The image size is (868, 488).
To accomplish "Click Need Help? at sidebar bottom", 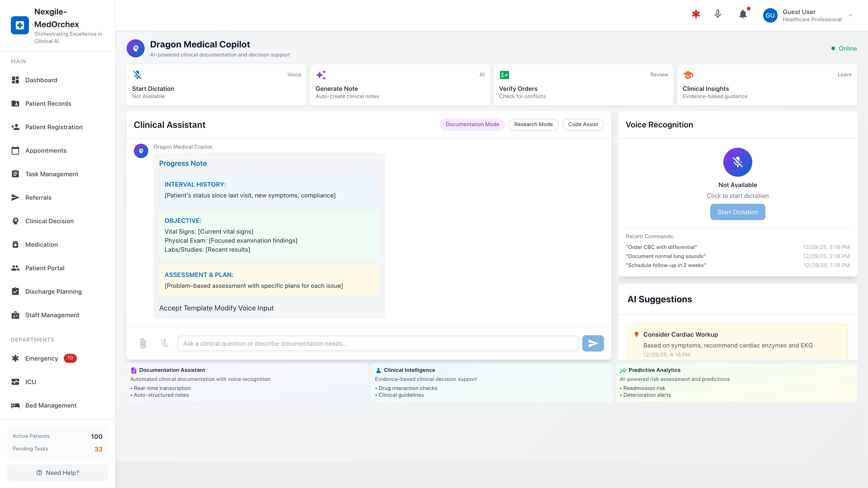I will (57, 472).
